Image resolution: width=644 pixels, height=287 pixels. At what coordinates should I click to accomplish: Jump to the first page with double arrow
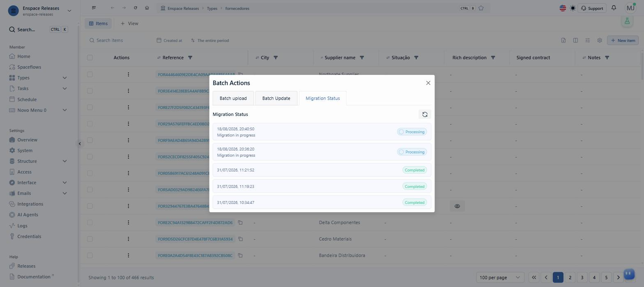534,278
